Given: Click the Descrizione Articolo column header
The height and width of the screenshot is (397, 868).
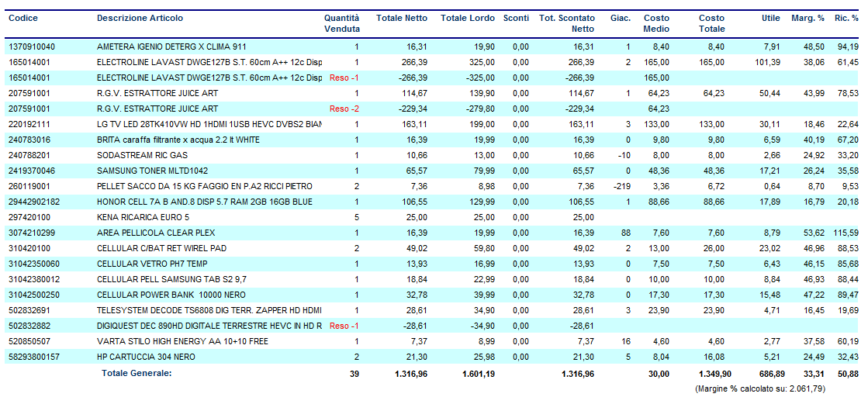Looking at the screenshot, I should (140, 19).
